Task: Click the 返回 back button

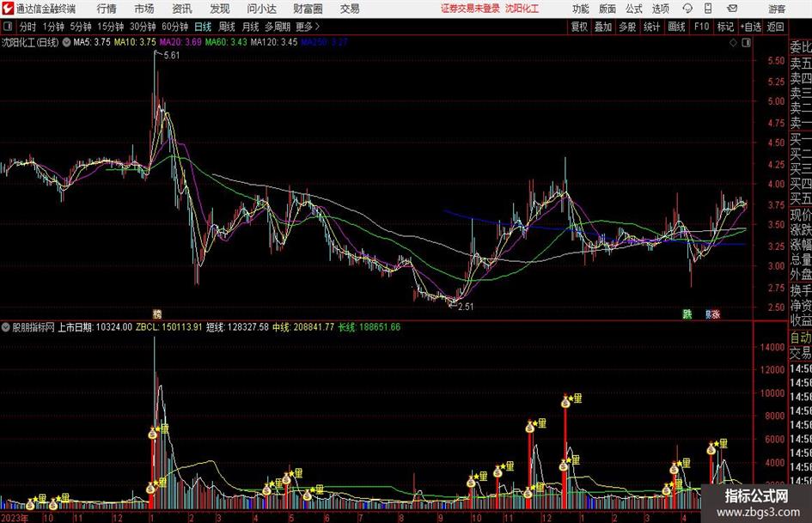Action: 775,27
